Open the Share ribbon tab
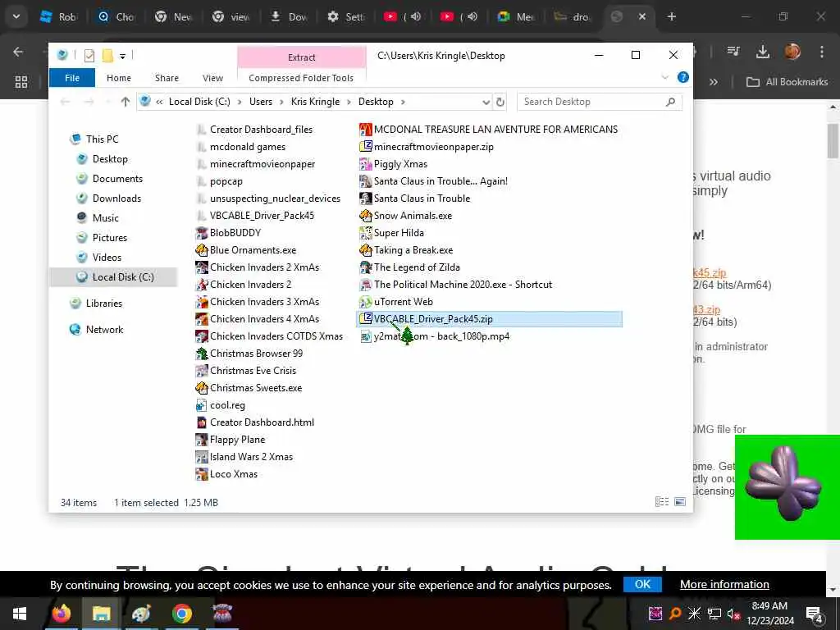This screenshot has height=630, width=840. (167, 78)
